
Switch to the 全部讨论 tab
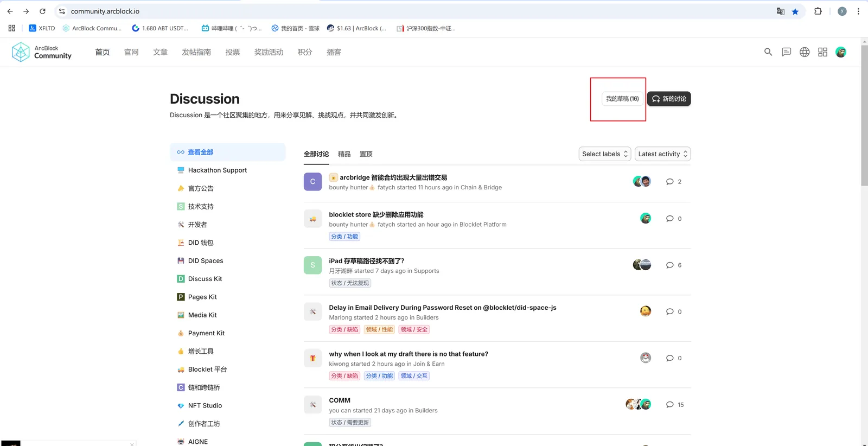coord(316,154)
